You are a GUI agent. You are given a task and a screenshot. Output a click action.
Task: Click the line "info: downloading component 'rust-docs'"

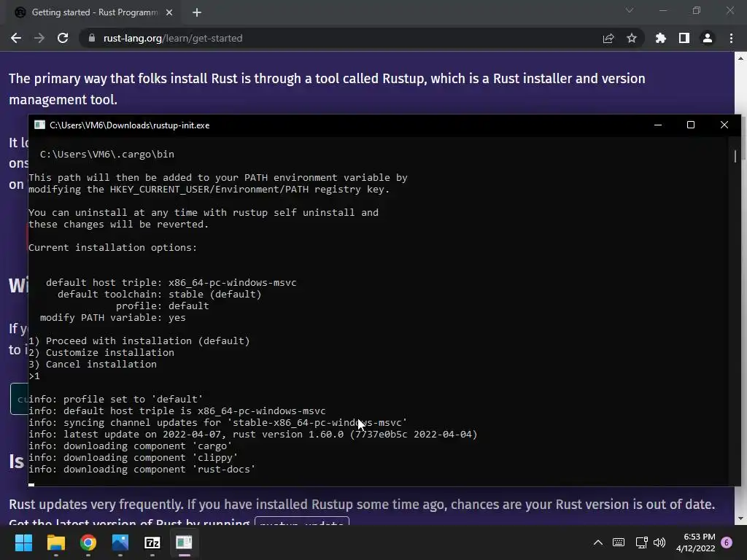142,470
